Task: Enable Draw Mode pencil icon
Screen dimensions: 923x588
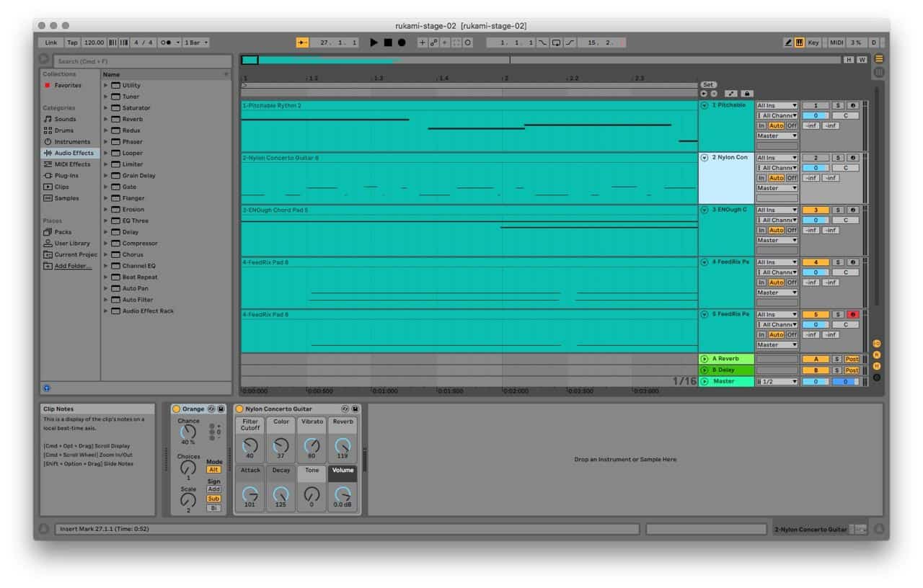Action: [788, 43]
